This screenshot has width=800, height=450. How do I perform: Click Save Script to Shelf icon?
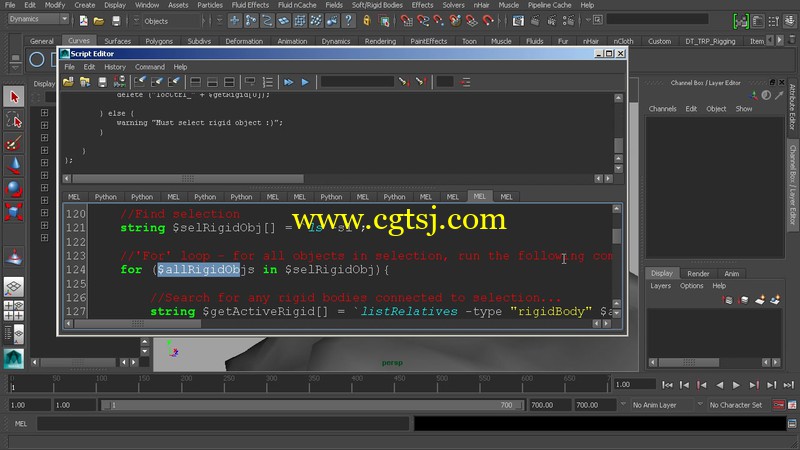pos(119,82)
